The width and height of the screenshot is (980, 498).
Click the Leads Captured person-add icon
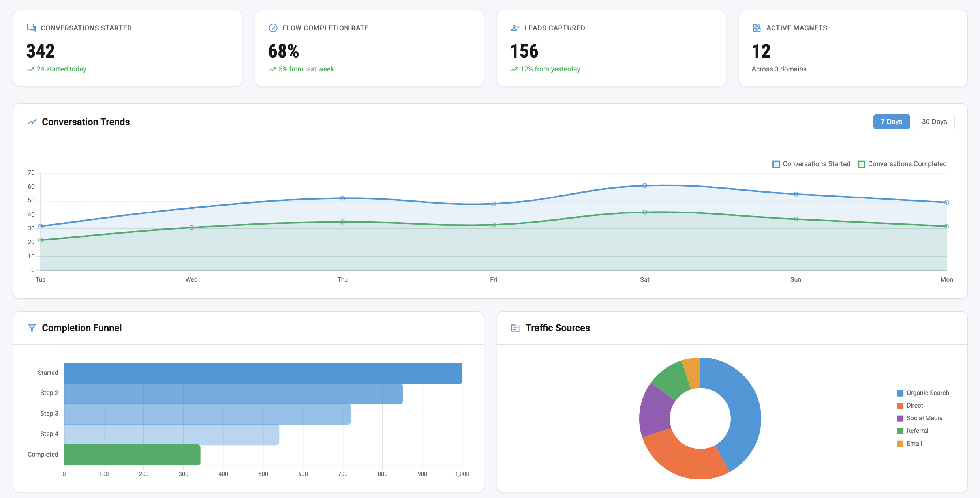[x=514, y=28]
